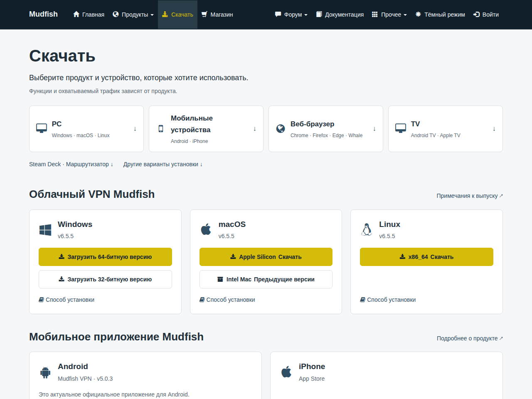Click the macOS Apple logo icon
Screen dimensions: 532x399
click(206, 229)
